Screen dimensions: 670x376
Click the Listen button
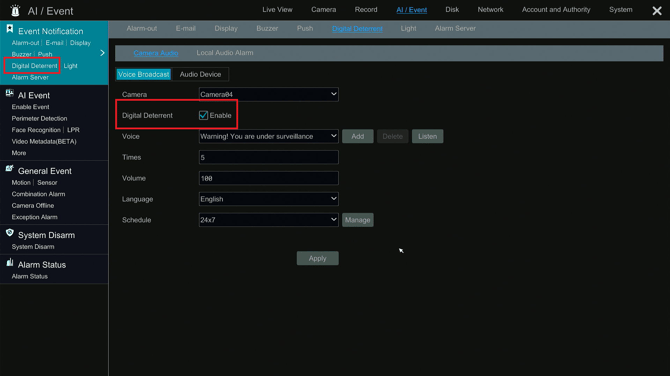[x=427, y=136]
